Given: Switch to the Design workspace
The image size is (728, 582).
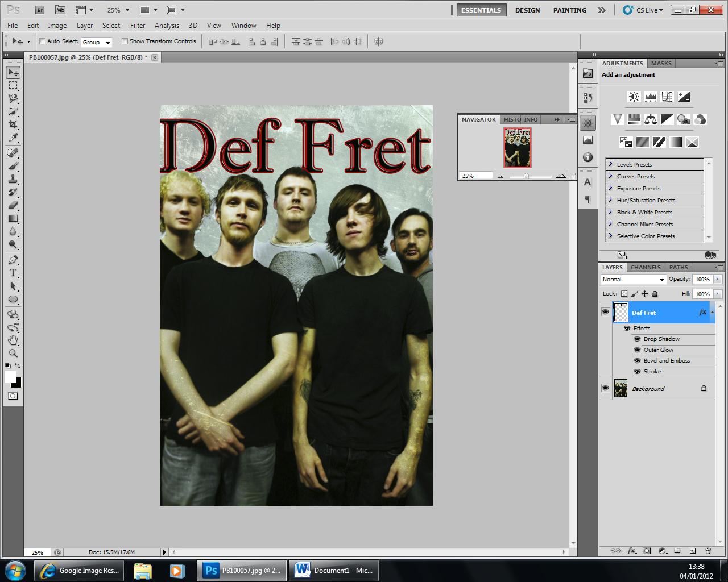Looking at the screenshot, I should click(x=528, y=10).
